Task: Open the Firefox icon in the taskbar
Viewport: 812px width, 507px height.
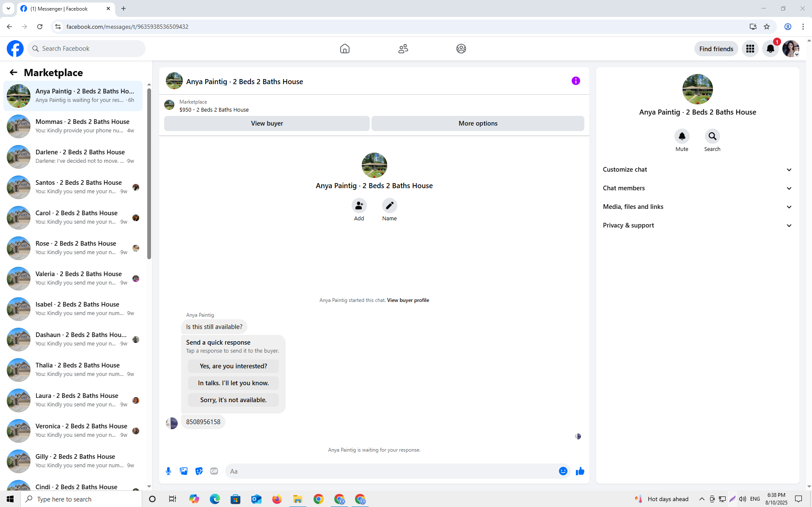Action: pos(277,499)
